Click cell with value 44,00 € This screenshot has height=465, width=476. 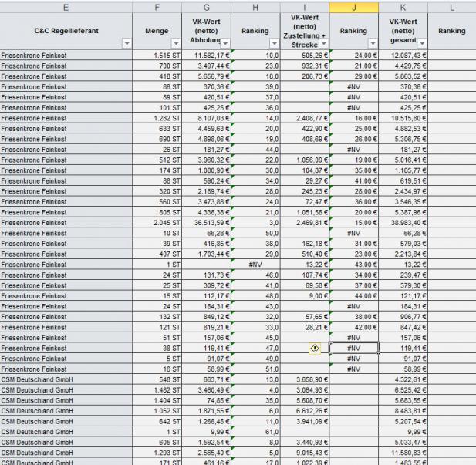(x=354, y=296)
